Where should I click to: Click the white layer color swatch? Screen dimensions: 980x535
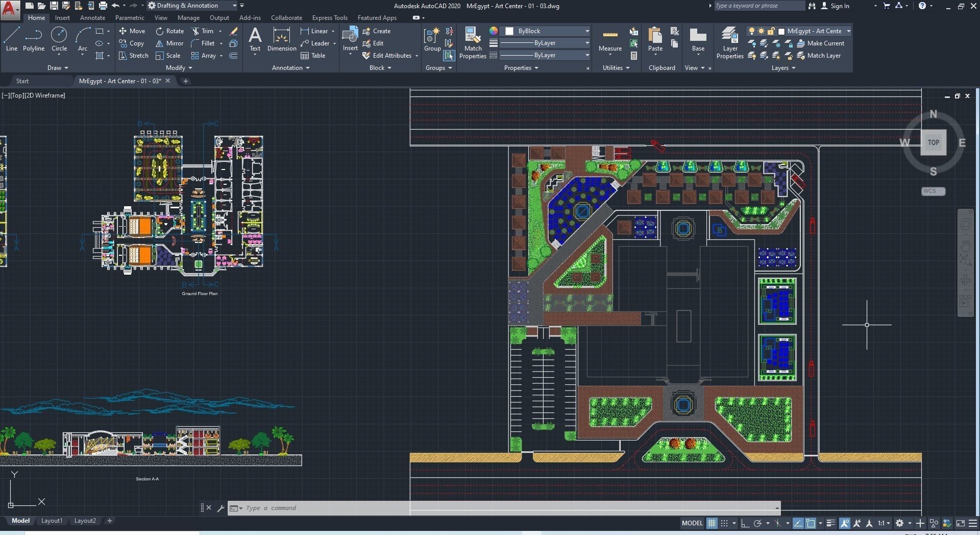click(781, 31)
